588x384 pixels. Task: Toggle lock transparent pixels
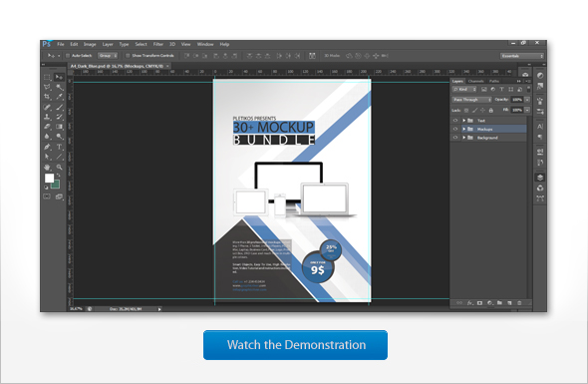point(466,111)
